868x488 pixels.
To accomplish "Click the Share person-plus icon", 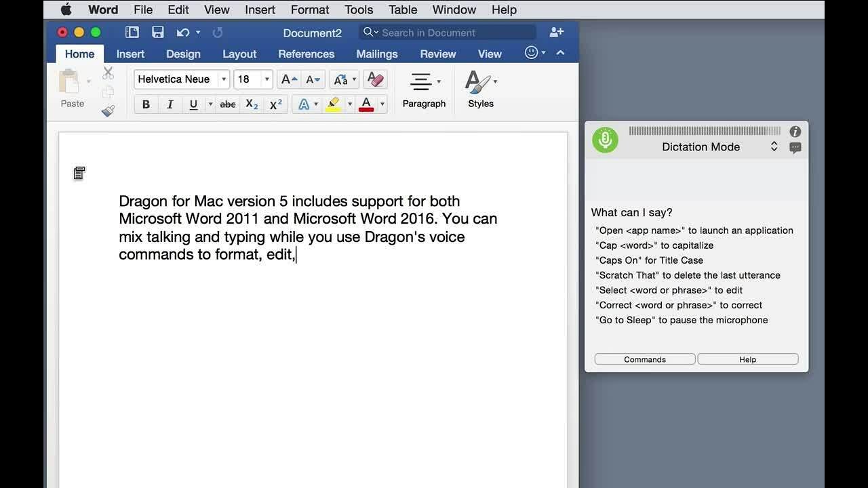I will click(557, 32).
